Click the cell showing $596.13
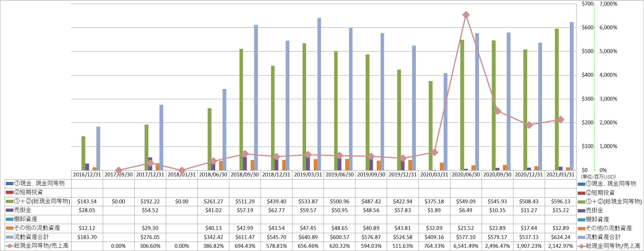644x251 pixels. click(x=560, y=202)
